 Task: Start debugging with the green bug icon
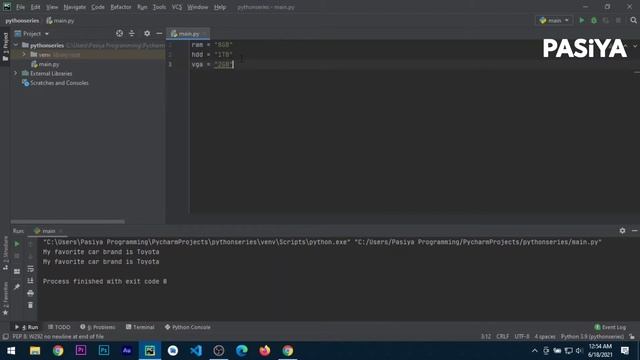pyautogui.click(x=594, y=20)
